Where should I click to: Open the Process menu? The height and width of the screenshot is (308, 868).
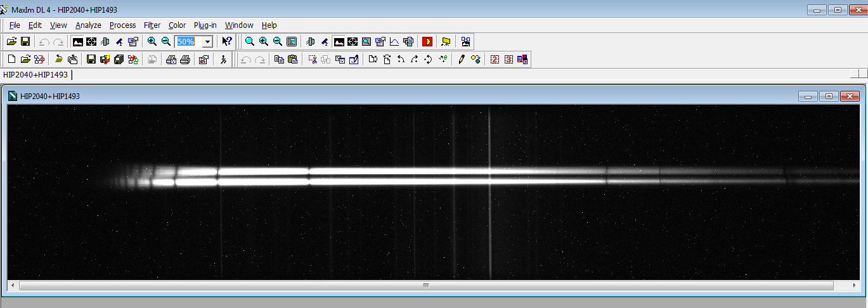122,25
